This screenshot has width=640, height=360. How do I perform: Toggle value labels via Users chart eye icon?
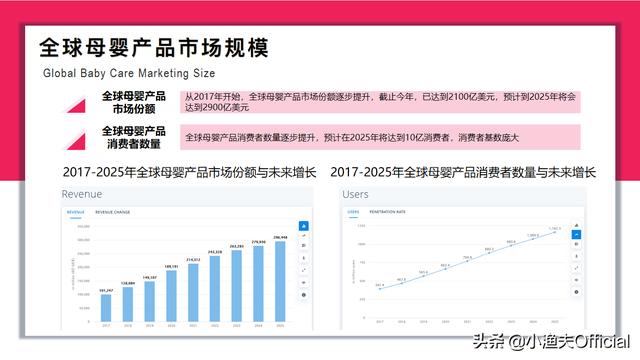tap(576, 280)
